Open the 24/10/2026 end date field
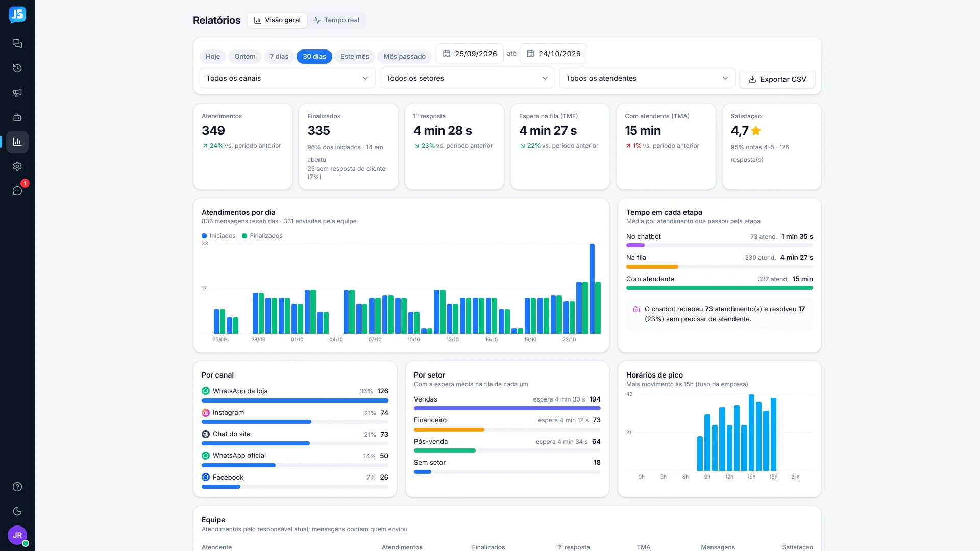This screenshot has width=980, height=551. [553, 54]
